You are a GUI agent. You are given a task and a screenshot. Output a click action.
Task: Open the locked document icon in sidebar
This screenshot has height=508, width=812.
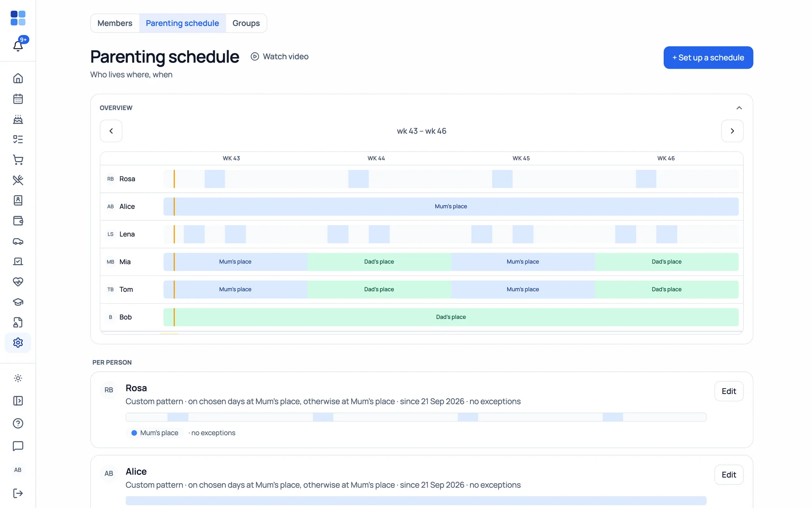(x=18, y=322)
